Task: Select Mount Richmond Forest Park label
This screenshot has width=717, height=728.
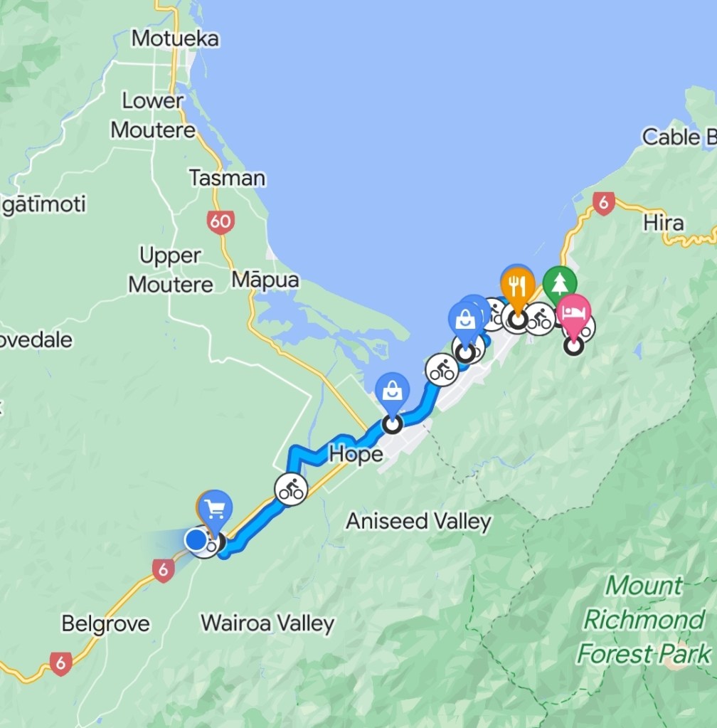Action: coord(644,620)
